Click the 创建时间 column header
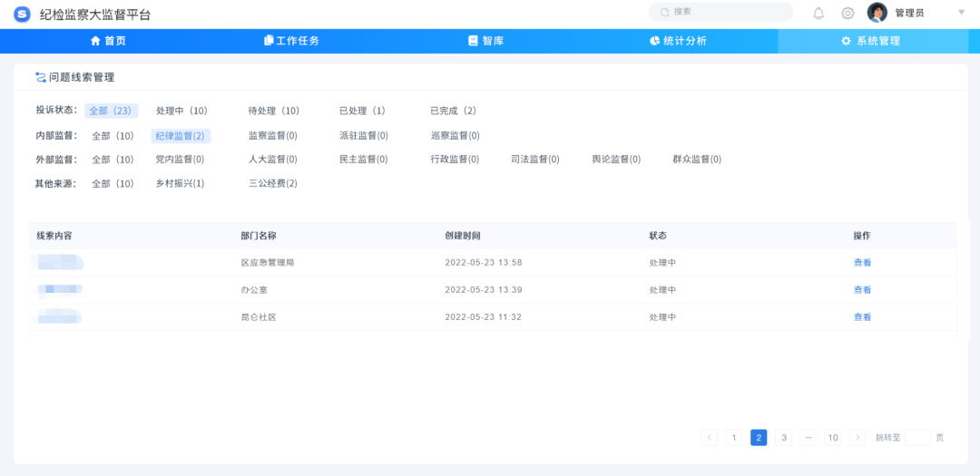The height and width of the screenshot is (476, 980). click(x=463, y=236)
